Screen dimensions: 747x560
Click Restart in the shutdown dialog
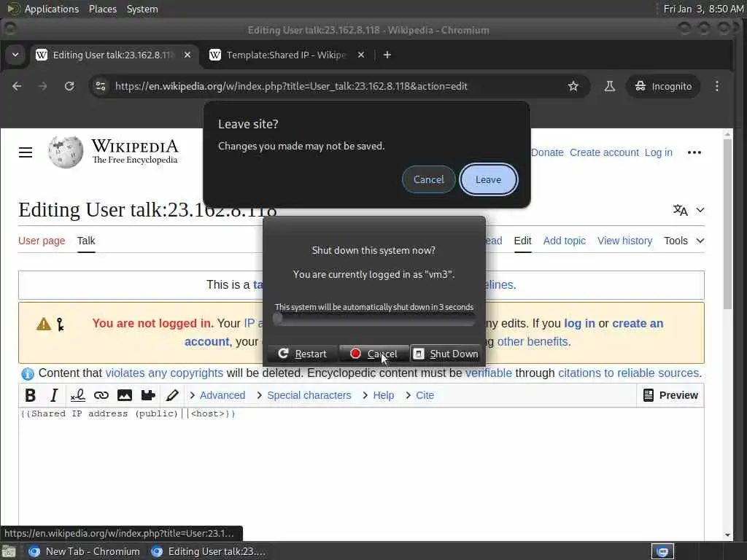(303, 354)
